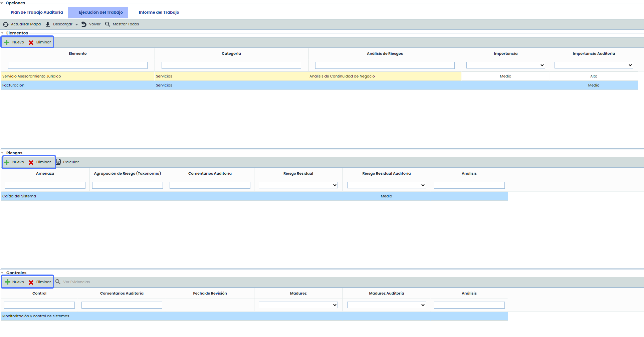The height and width of the screenshot is (337, 644).
Task: Click the Elemento filter text field
Action: [77, 65]
